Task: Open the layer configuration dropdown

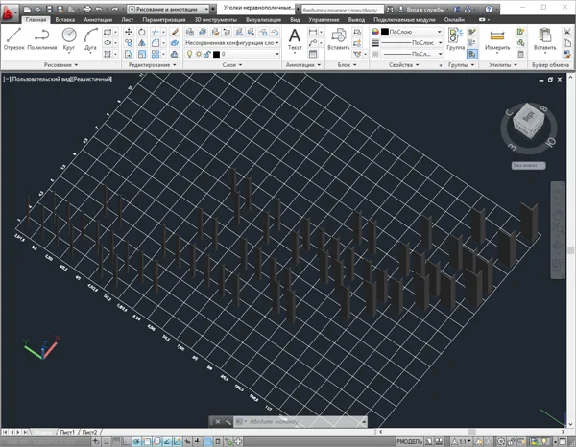Action: click(x=232, y=43)
